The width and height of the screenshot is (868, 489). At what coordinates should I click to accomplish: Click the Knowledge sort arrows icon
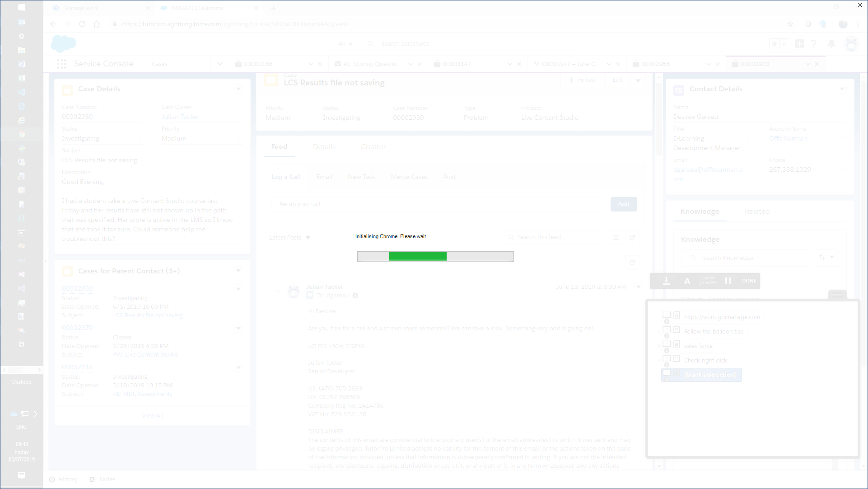(821, 257)
